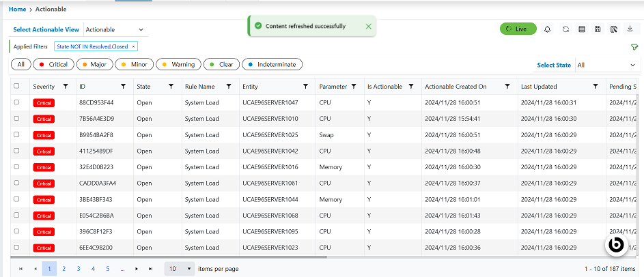Screen dimensions: 644x277
Task: Click the save view floppy disk icon
Action: coord(598,29)
